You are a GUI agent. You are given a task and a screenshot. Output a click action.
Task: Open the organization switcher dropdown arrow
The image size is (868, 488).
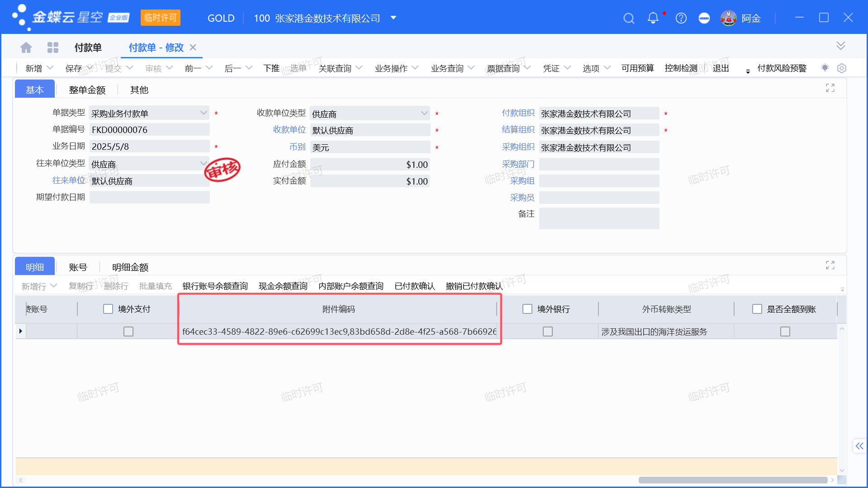click(x=393, y=18)
